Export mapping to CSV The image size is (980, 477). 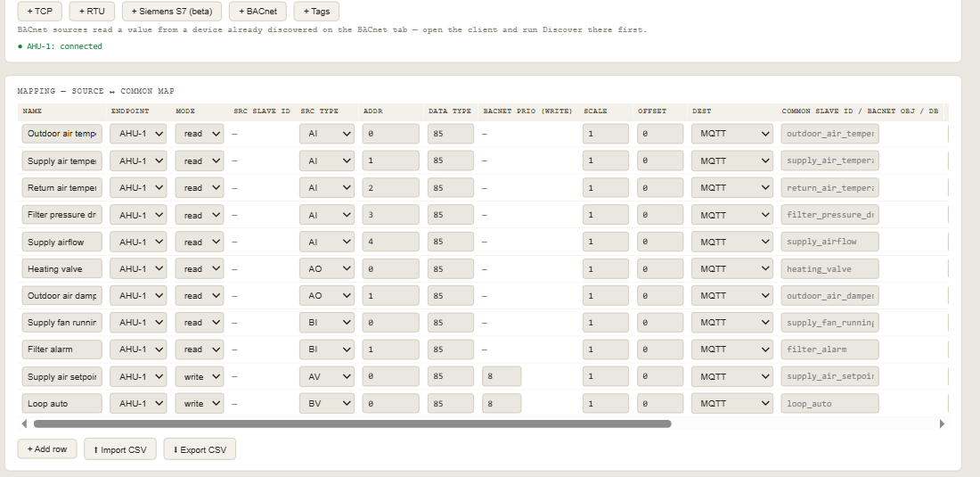[x=200, y=449]
